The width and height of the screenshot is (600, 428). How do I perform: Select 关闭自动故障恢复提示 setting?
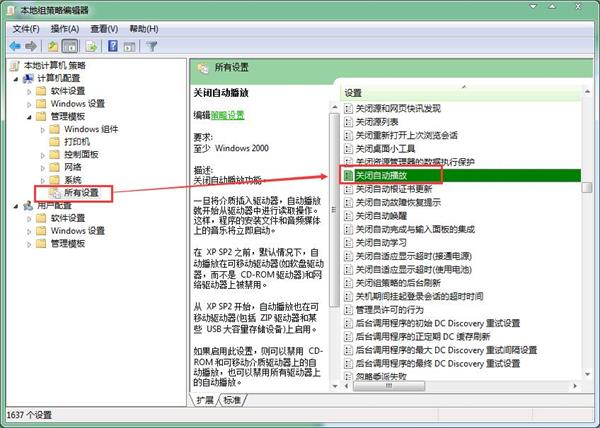(398, 202)
